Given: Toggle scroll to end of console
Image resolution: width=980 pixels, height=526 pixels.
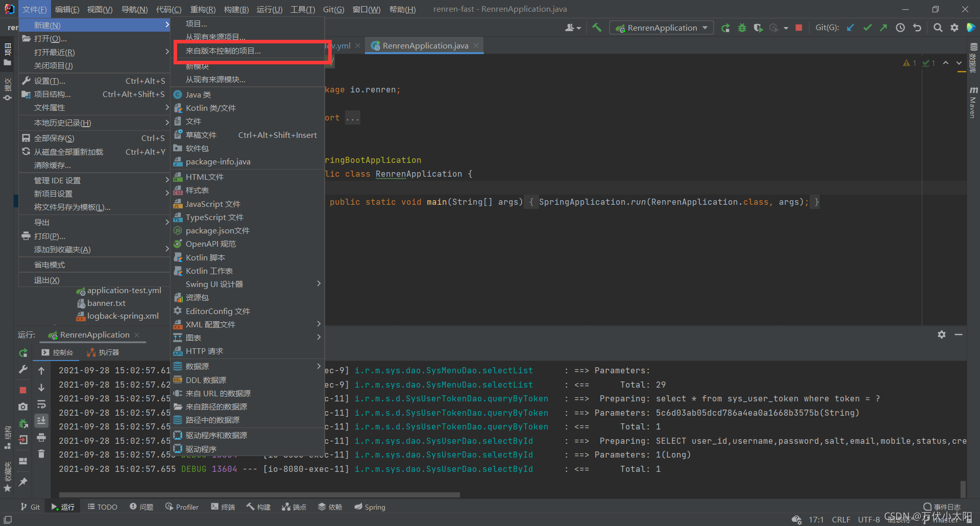Looking at the screenshot, I should tap(41, 421).
